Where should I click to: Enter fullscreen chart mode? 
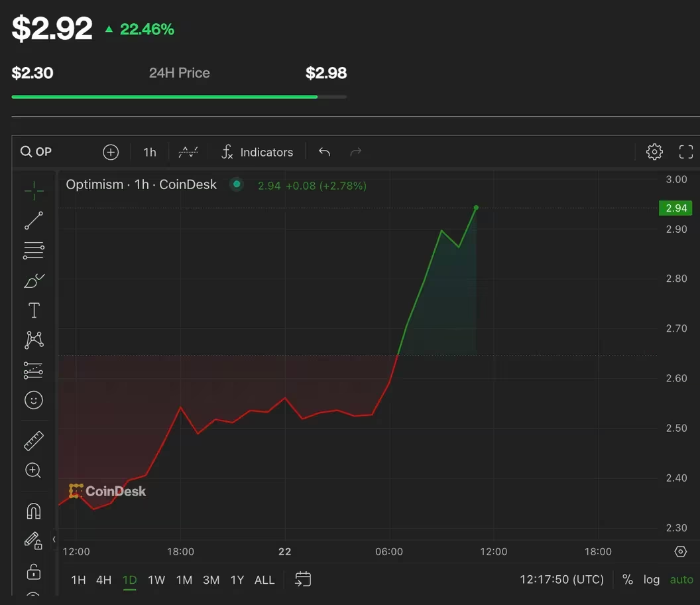(x=686, y=152)
